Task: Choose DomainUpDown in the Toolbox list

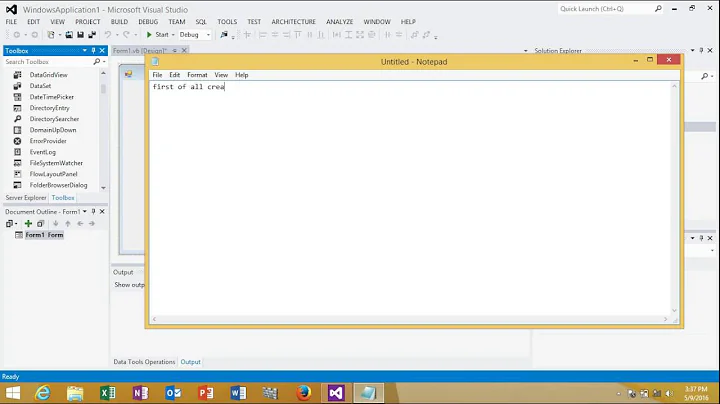Action: pos(53,130)
